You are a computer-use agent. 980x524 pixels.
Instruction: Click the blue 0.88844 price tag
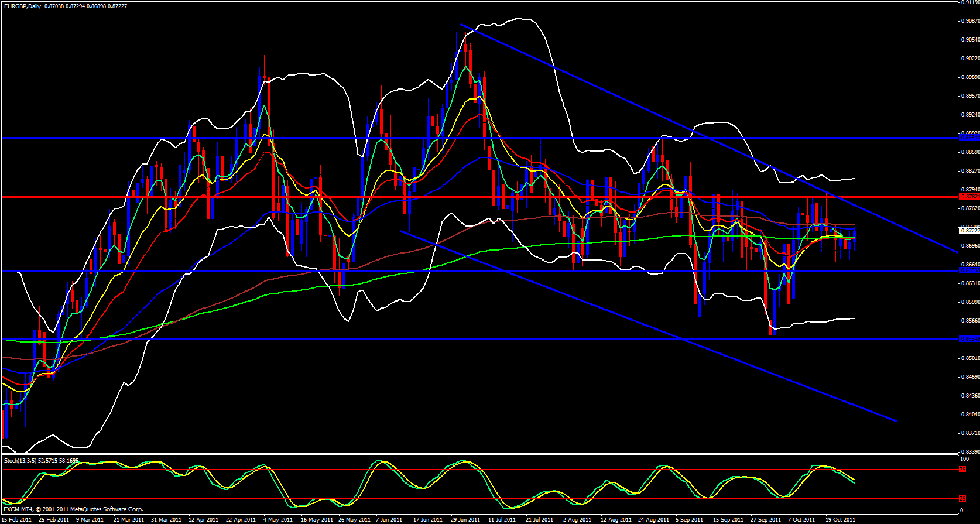point(969,138)
